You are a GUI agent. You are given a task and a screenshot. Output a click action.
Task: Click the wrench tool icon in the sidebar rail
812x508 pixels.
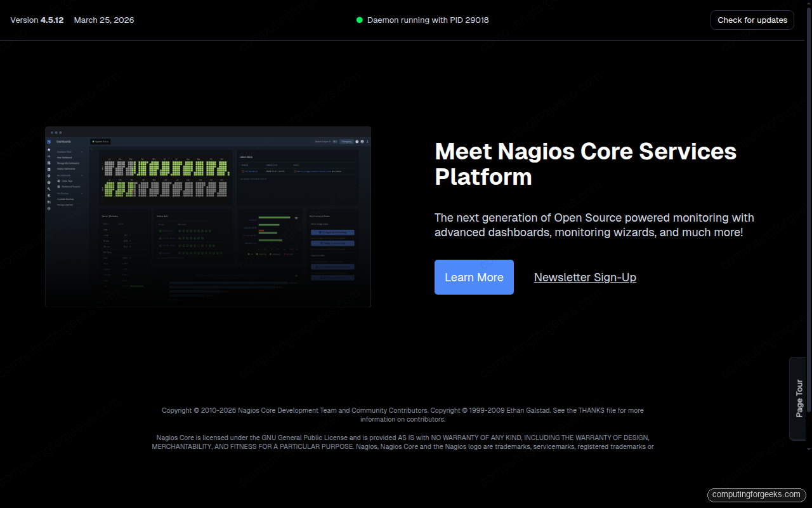coord(49,189)
